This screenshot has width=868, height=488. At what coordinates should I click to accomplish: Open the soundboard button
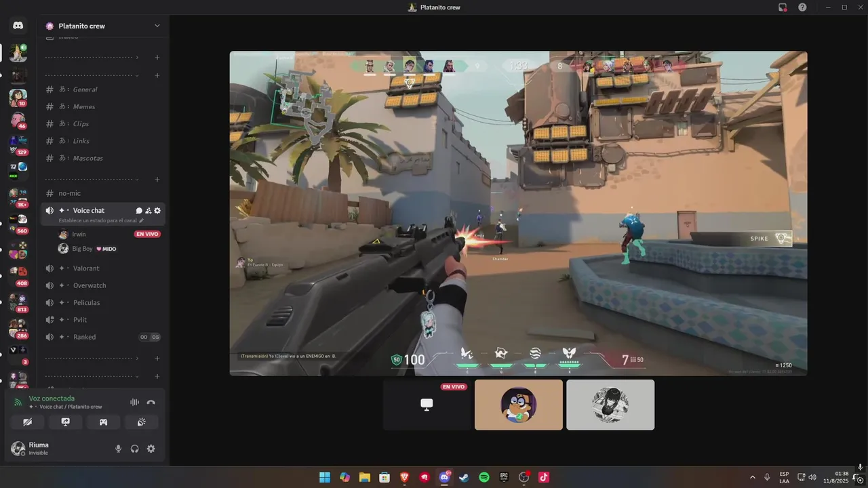point(142,422)
